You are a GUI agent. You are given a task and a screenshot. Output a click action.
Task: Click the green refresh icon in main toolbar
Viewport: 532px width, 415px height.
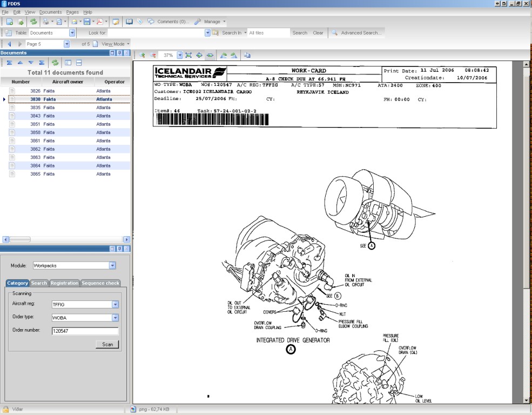[33, 22]
